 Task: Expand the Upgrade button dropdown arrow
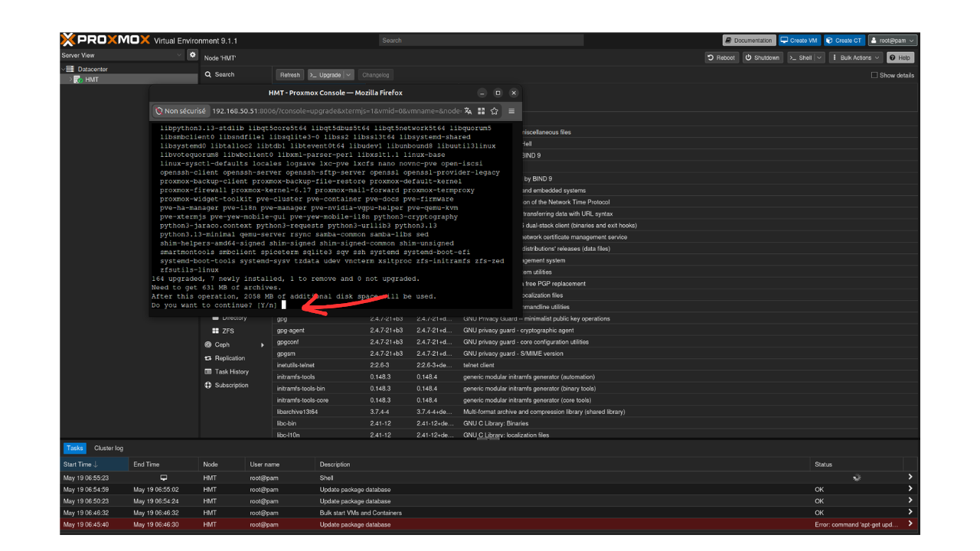pos(348,75)
